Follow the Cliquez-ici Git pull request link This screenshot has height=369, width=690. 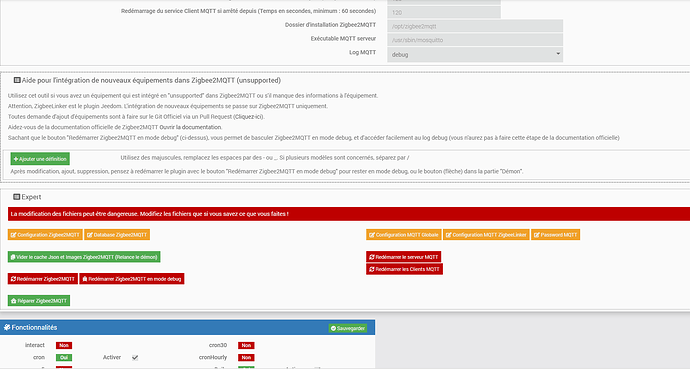249,117
